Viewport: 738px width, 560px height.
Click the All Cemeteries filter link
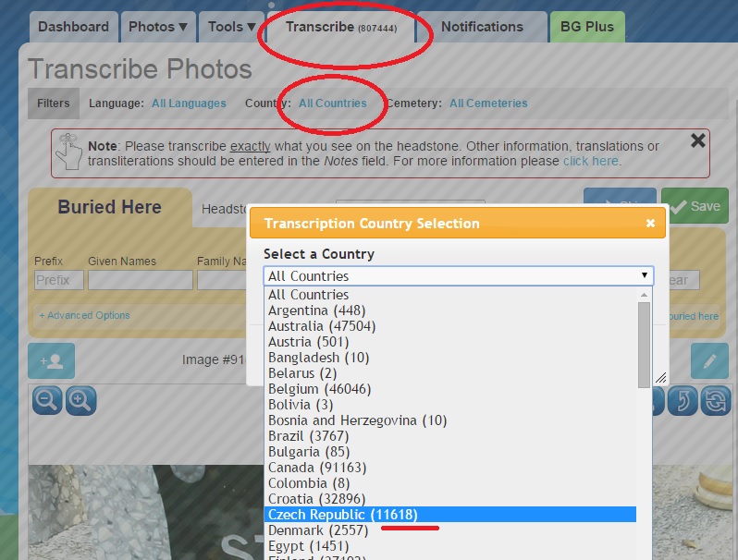coord(488,103)
